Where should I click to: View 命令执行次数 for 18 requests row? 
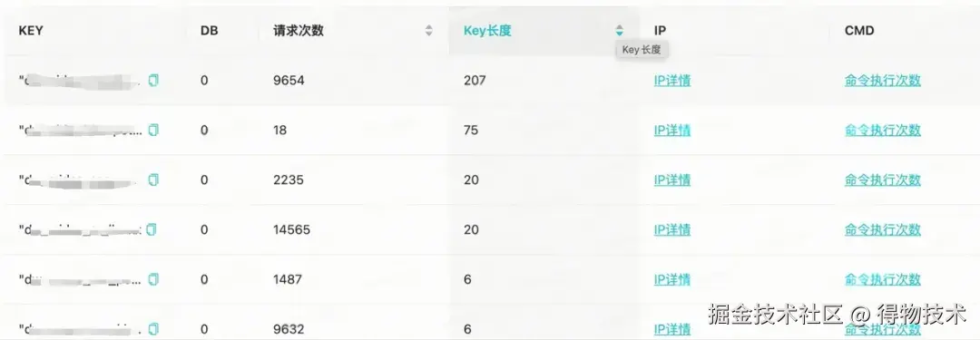click(883, 130)
